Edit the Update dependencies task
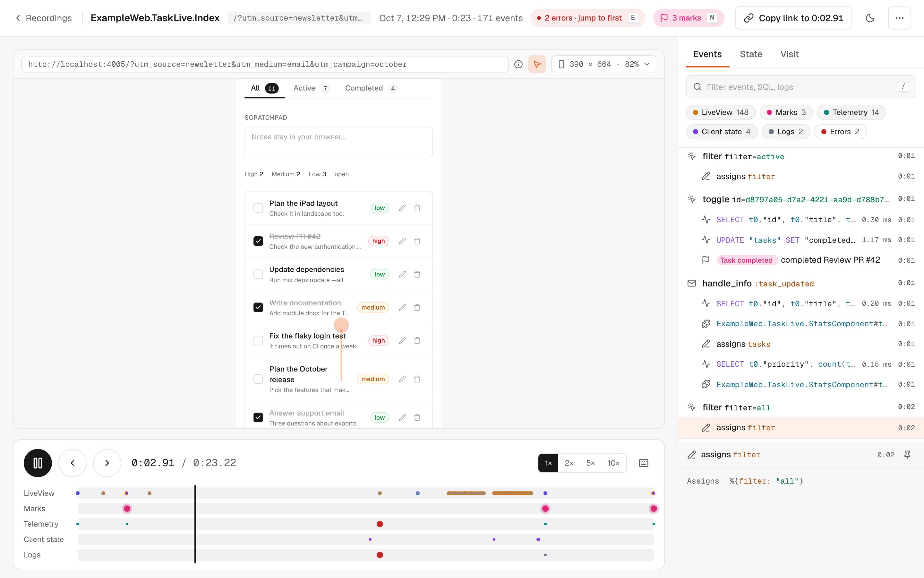Screen dimensions: 924x578 point(402,275)
